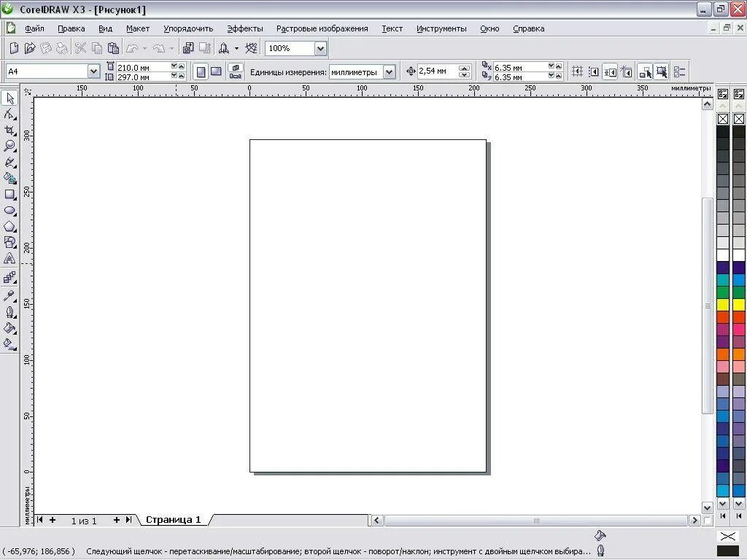
Task: Set portrait page orientation
Action: pyautogui.click(x=201, y=72)
